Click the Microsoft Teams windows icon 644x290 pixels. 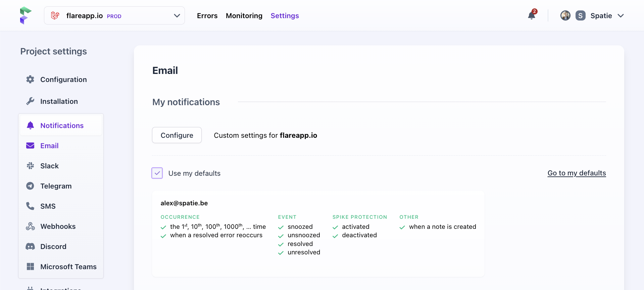[x=30, y=266]
